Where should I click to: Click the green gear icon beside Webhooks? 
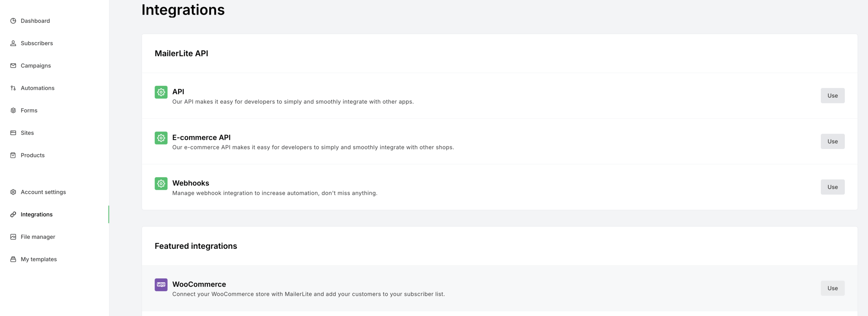tap(161, 183)
